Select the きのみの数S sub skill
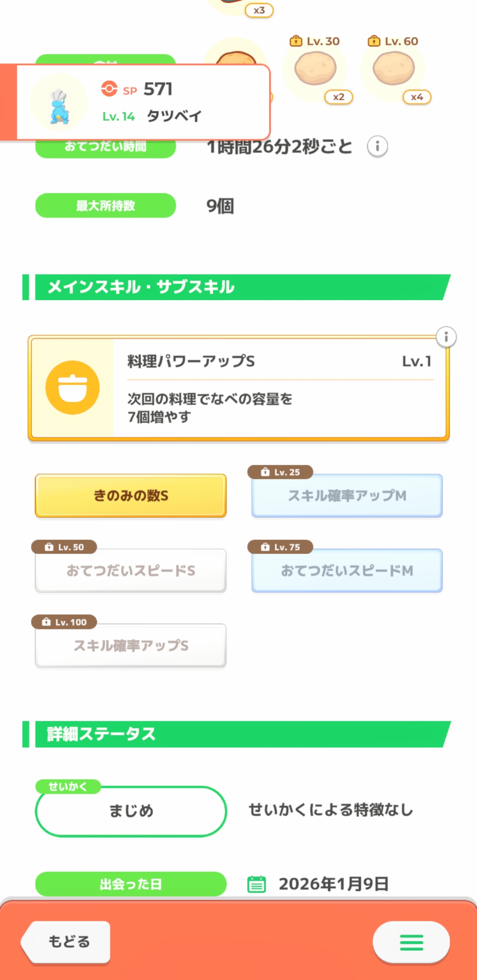Viewport: 477px width, 980px height. tap(131, 496)
